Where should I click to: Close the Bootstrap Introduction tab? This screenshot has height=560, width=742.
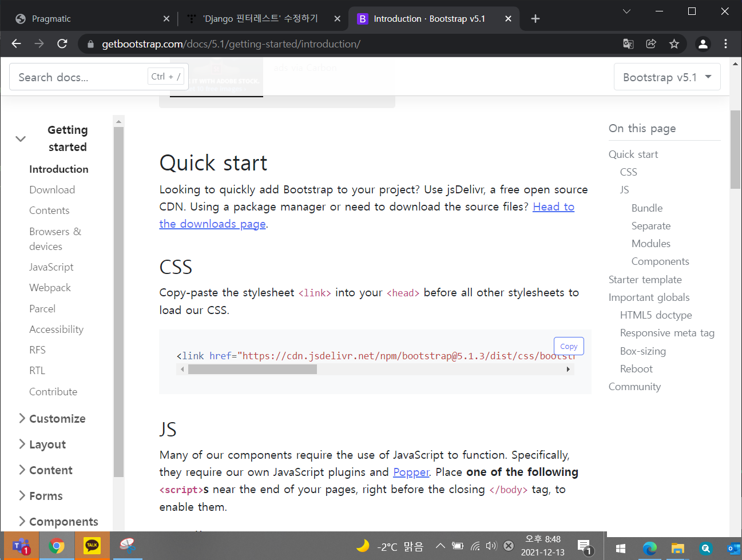click(x=508, y=19)
